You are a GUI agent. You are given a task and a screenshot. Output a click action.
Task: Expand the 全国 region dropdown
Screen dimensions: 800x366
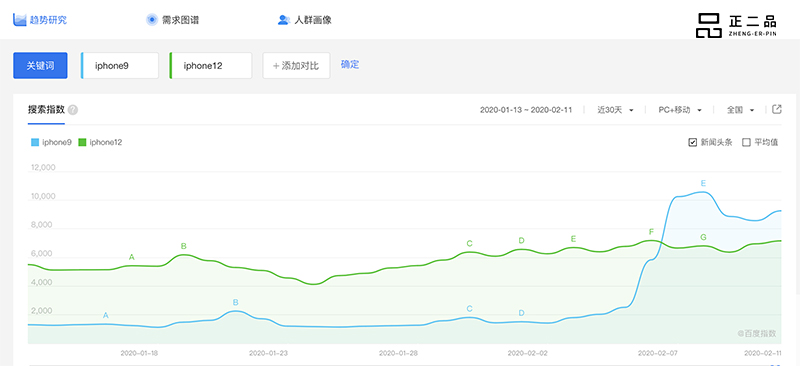click(x=740, y=110)
